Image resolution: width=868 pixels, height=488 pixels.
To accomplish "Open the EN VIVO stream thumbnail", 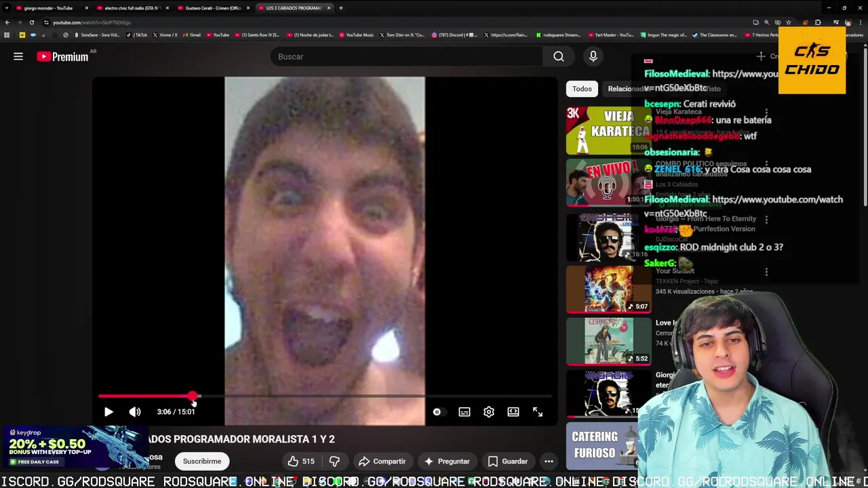I will click(608, 182).
